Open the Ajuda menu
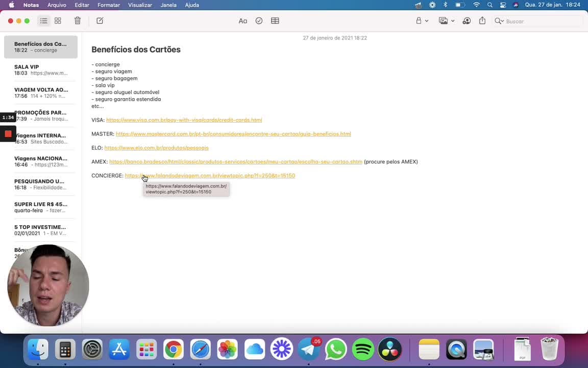The width and height of the screenshot is (588, 368). tap(192, 5)
